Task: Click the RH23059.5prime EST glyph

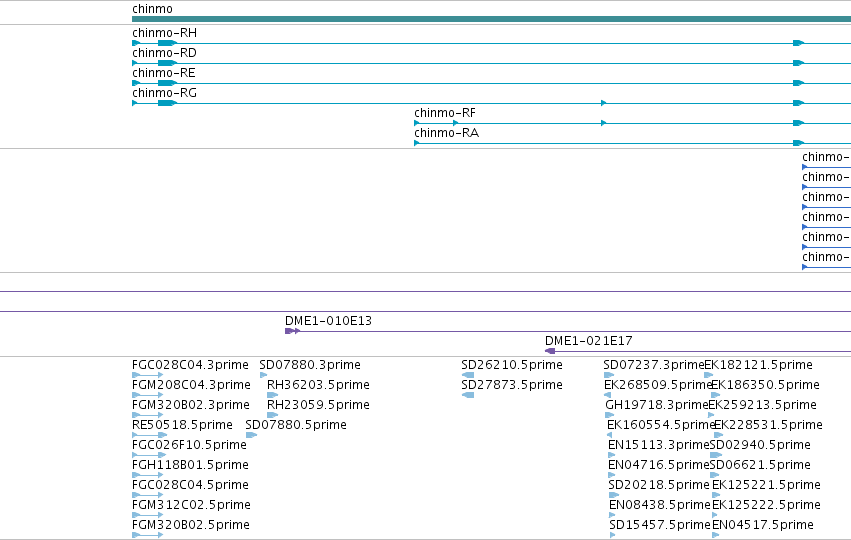Action: click(x=272, y=415)
